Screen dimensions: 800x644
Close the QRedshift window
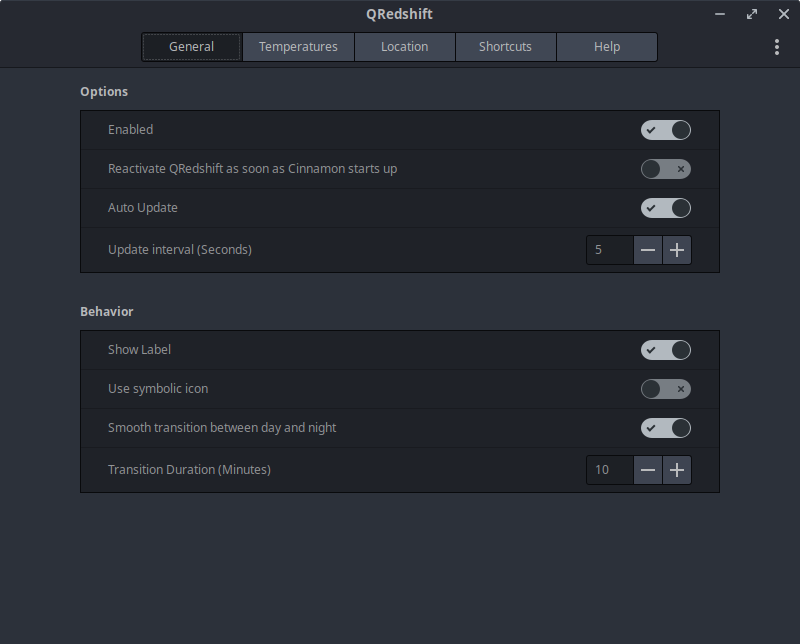click(x=784, y=14)
